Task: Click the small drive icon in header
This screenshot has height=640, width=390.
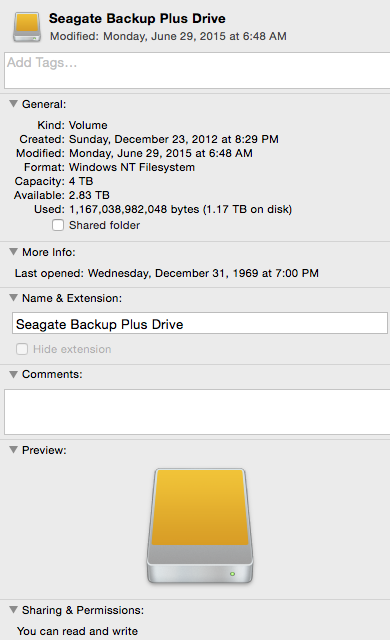Action: [27, 27]
